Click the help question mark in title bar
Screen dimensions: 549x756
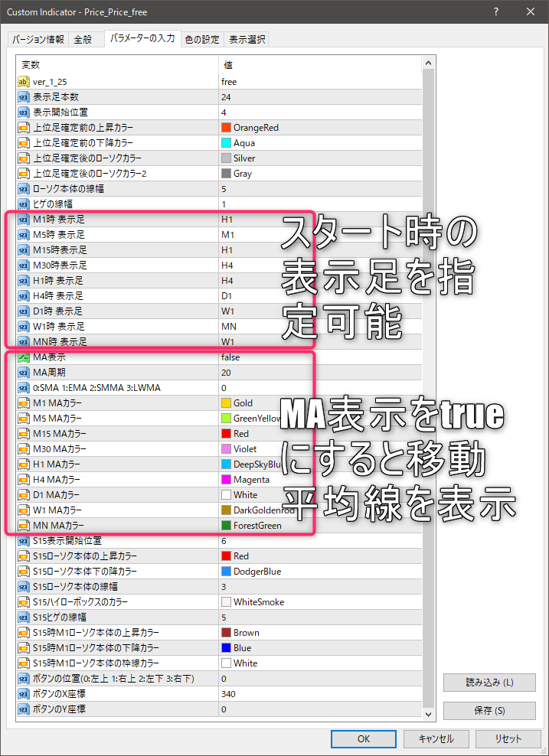tap(497, 12)
